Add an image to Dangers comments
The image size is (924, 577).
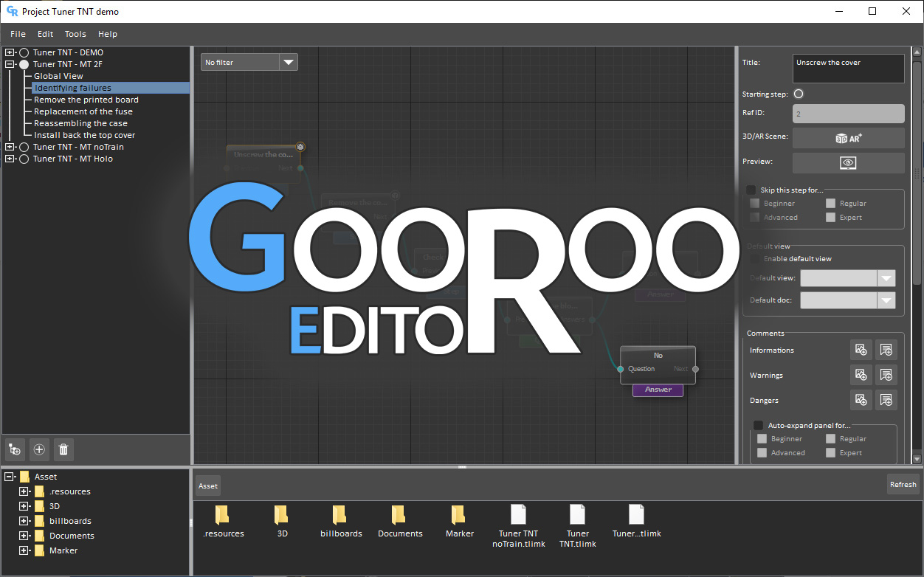pyautogui.click(x=861, y=401)
